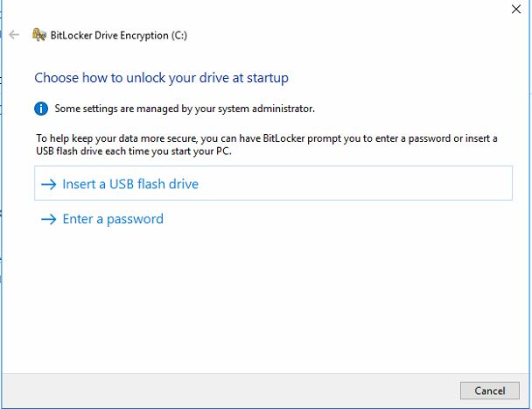The width and height of the screenshot is (532, 409).
Task: Go back with the left arrow
Action: 14,35
